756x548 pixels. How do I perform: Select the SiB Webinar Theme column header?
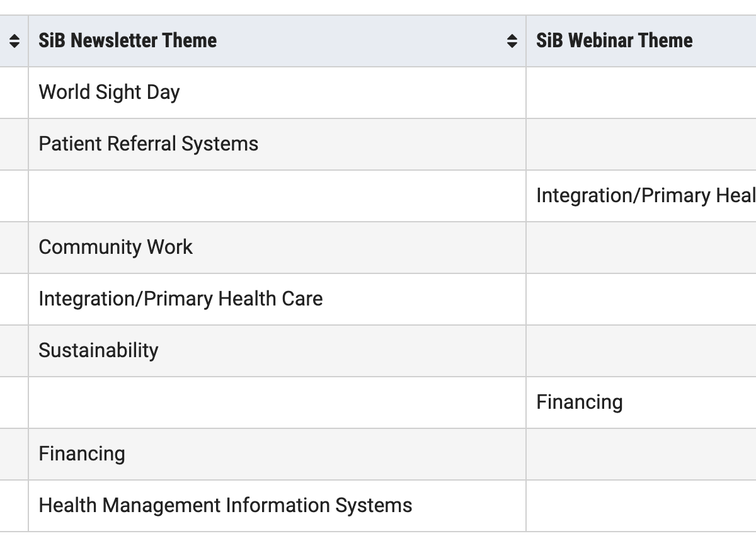pos(641,41)
